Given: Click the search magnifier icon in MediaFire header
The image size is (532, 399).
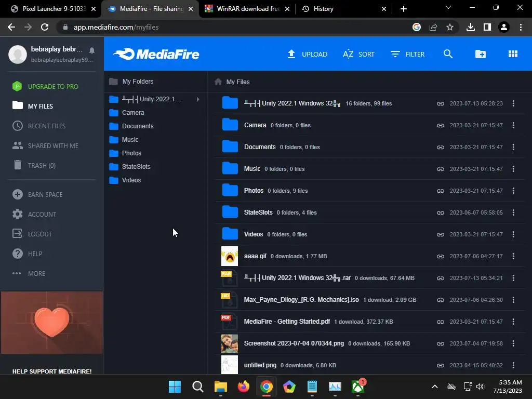Looking at the screenshot, I should pyautogui.click(x=448, y=54).
